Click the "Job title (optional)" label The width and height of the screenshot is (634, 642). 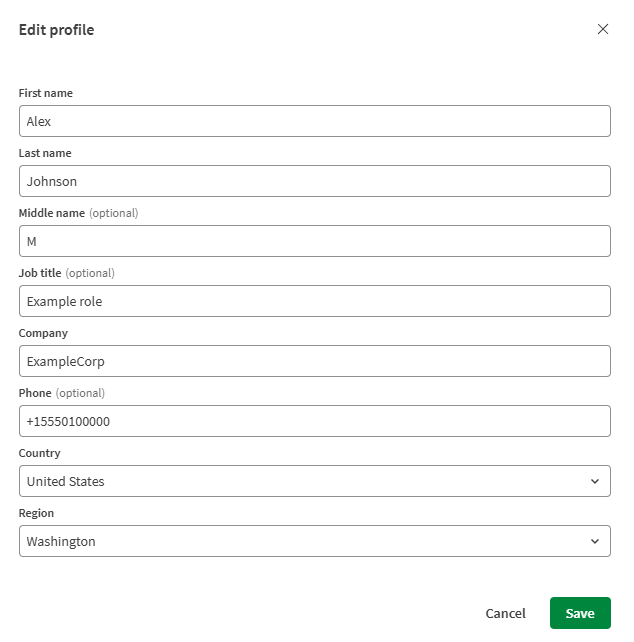(66, 273)
